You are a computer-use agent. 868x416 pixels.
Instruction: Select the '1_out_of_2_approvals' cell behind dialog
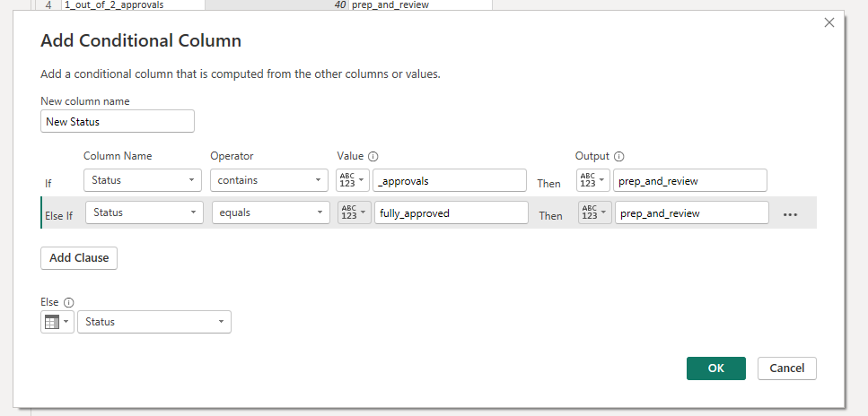(133, 5)
